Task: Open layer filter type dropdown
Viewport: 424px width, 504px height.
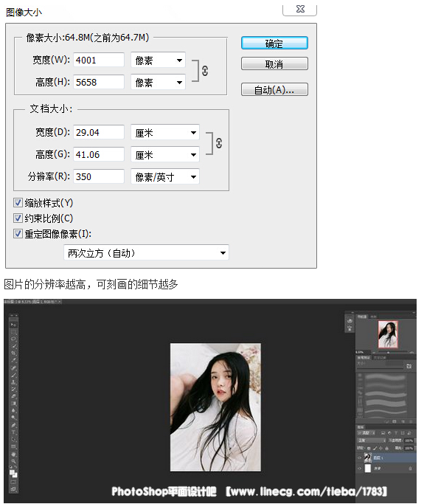Action: point(366,433)
